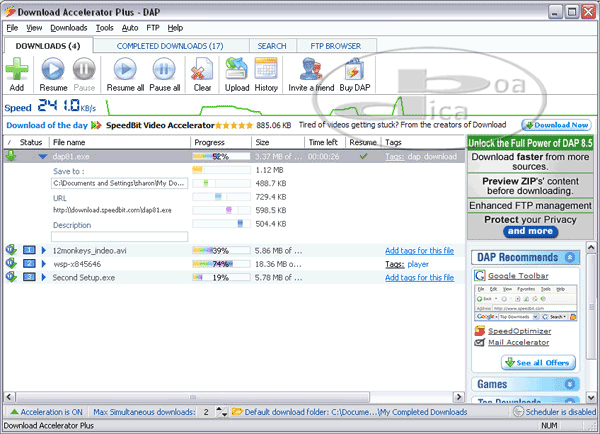Viewport: 600px width, 434px height.
Task: Open the Downloads menu
Action: (x=68, y=28)
